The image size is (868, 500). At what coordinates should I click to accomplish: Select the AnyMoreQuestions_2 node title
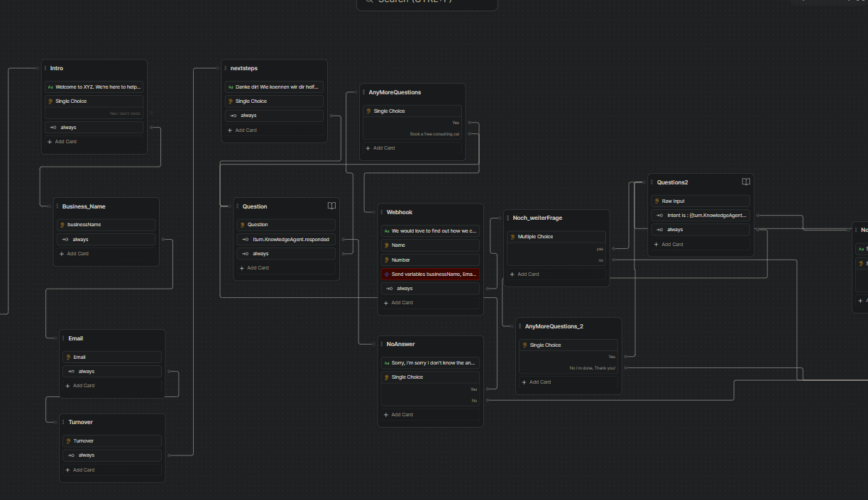(x=554, y=326)
